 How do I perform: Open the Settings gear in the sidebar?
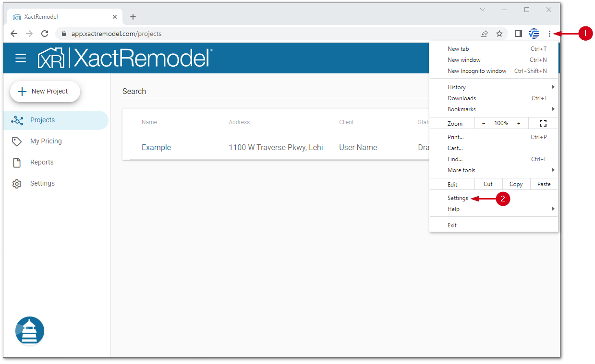click(17, 183)
